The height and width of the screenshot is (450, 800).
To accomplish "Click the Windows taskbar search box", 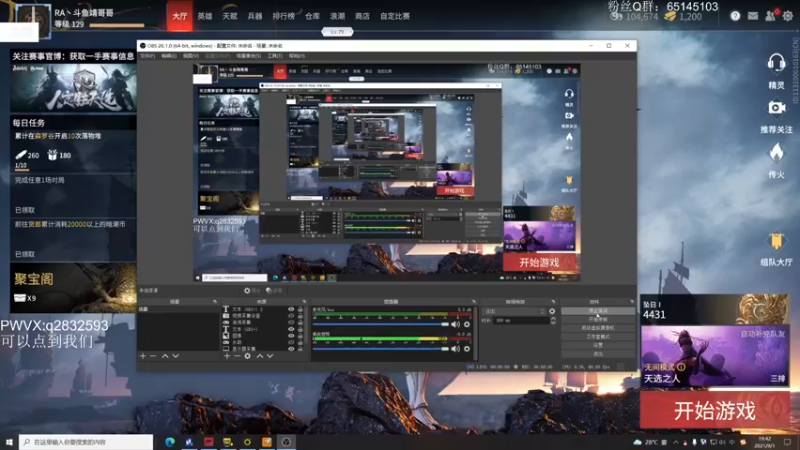I will click(86, 442).
